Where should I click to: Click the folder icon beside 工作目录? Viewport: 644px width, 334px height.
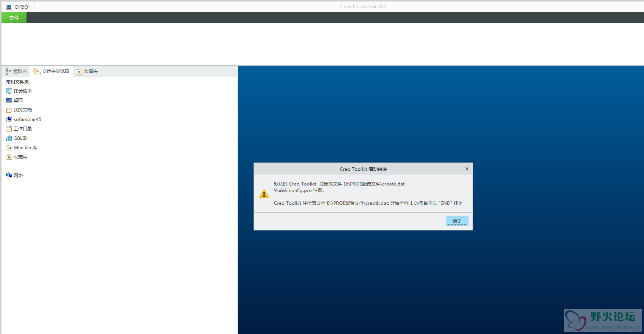(9, 129)
